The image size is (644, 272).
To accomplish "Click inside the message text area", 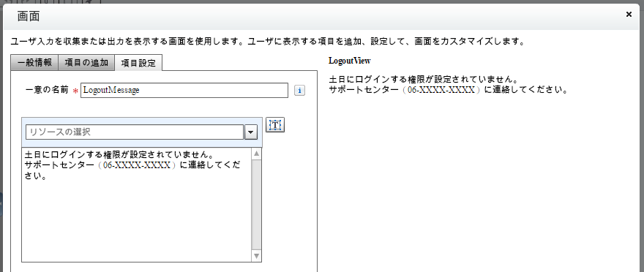I will 136,205.
